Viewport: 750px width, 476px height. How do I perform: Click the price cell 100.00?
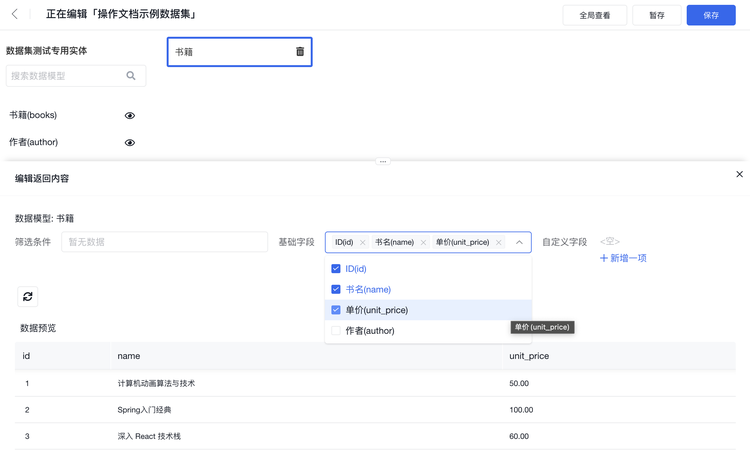(x=521, y=410)
